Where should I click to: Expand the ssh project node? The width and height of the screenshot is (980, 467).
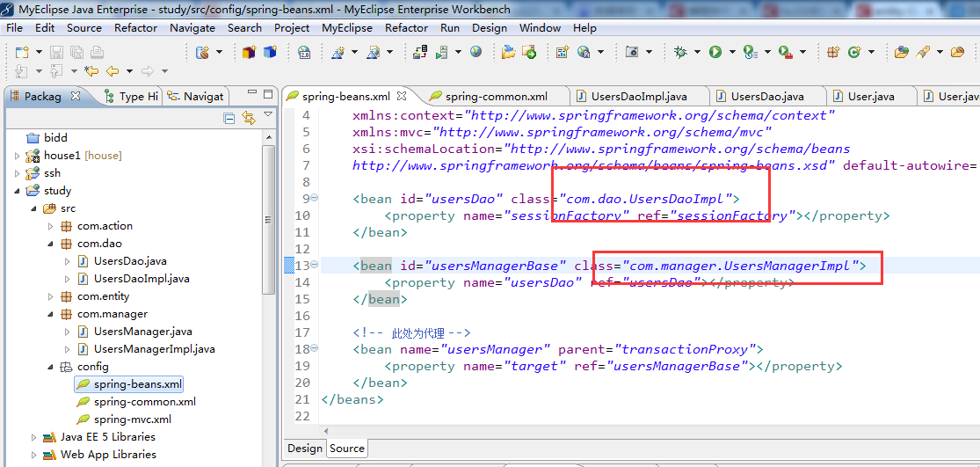pyautogui.click(x=17, y=173)
